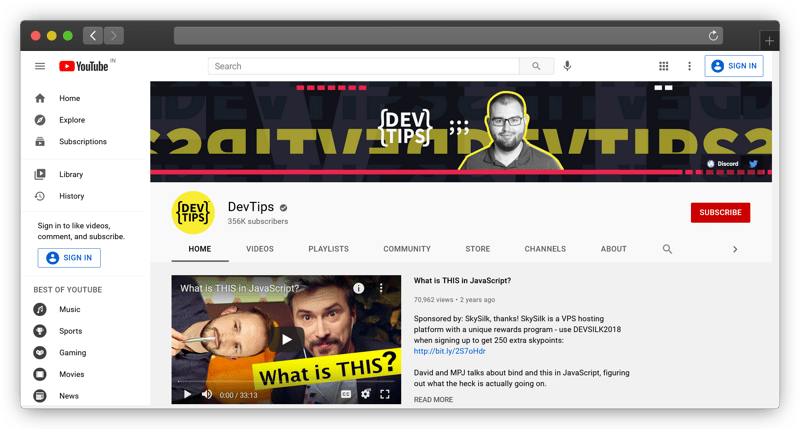The image size is (800, 429).
Task: Open a new browser tab with plus button
Action: (x=769, y=41)
